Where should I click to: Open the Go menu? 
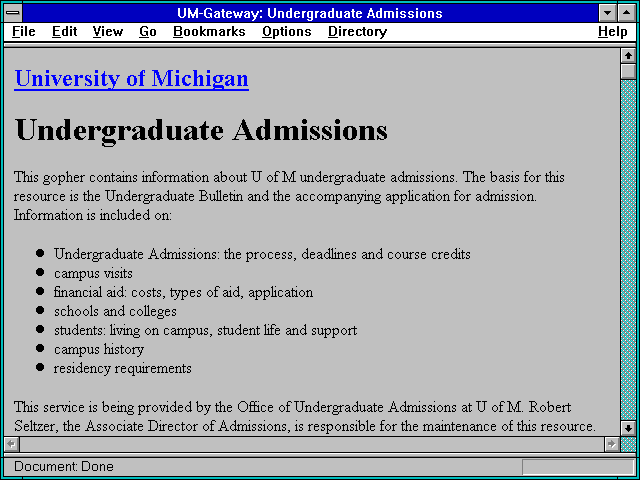point(147,31)
